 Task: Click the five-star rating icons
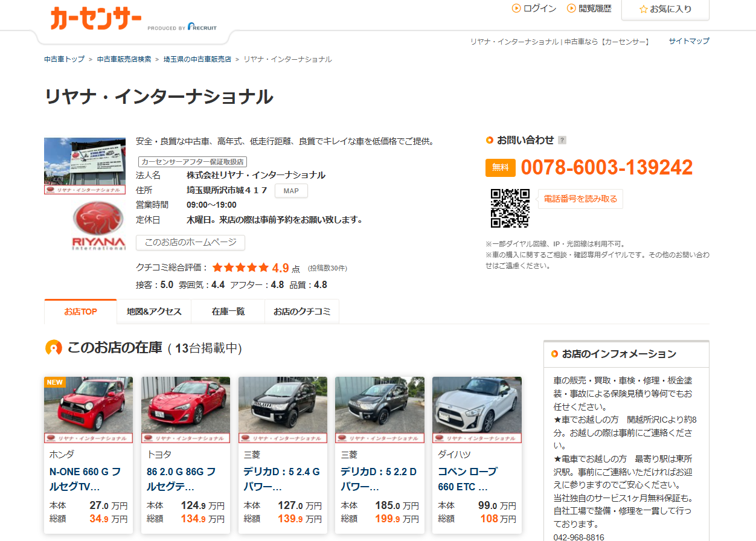pos(240,267)
